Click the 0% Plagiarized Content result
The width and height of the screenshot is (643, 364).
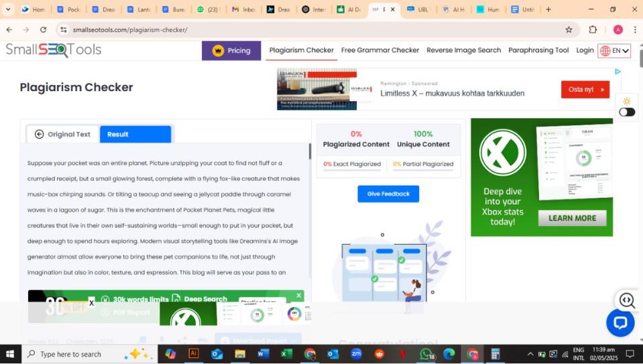click(x=356, y=139)
